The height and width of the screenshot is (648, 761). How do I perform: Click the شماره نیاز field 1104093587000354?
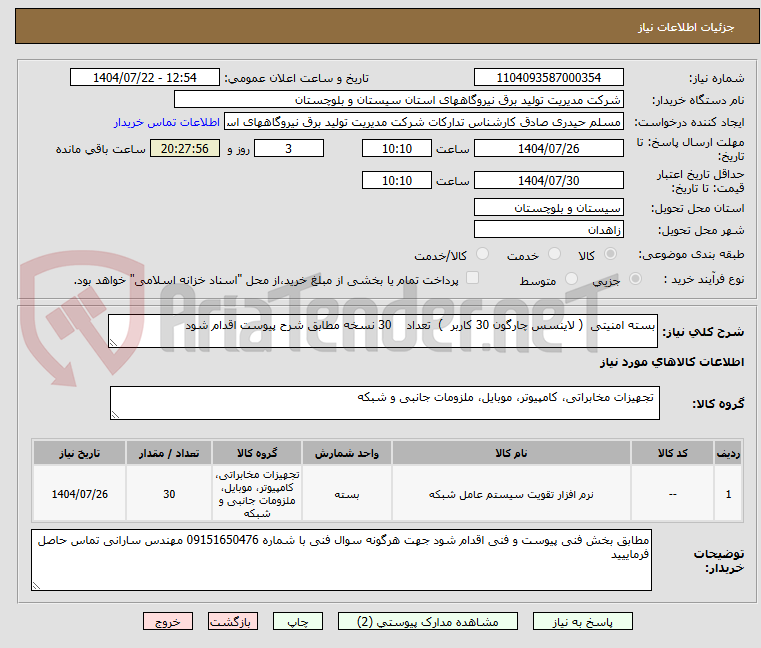(548, 78)
